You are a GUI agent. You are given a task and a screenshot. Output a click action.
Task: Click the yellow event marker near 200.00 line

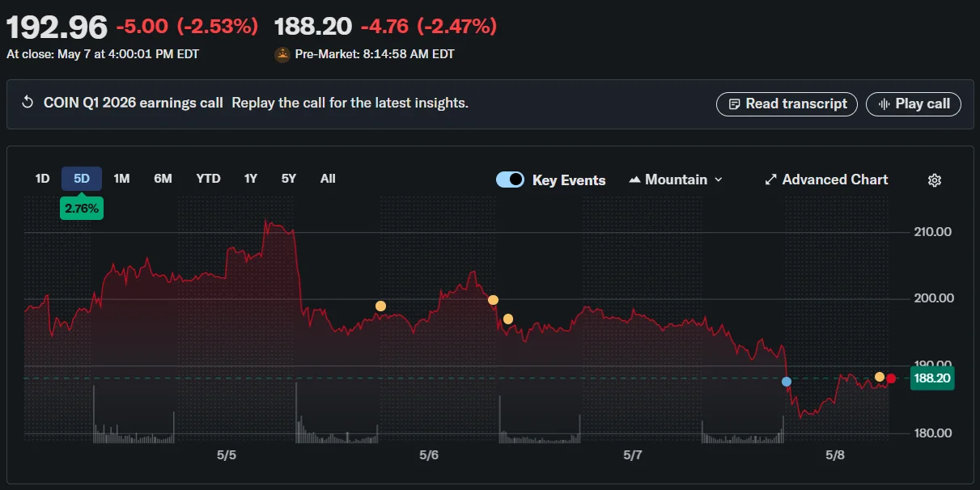[x=493, y=300]
